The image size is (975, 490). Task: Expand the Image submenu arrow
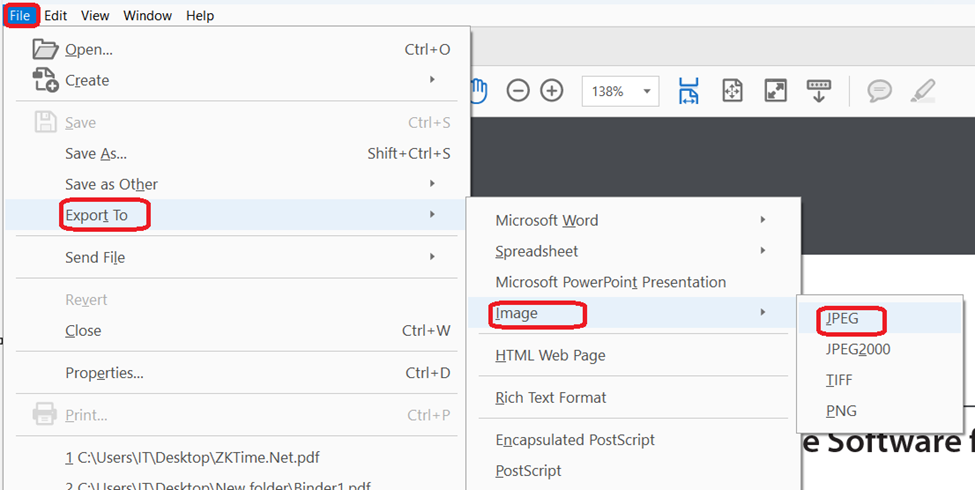[763, 312]
